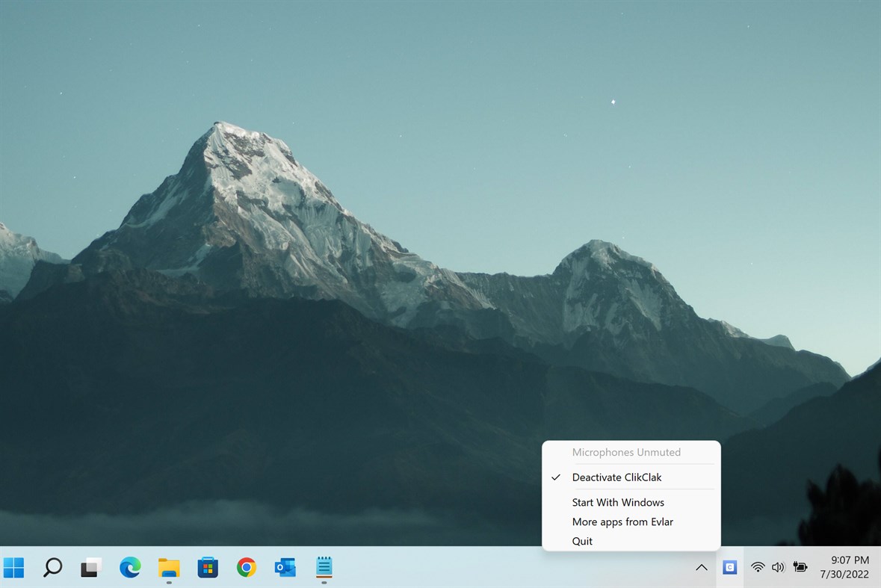Open the ClikClak system tray icon
The image size is (881, 588).
click(729, 568)
